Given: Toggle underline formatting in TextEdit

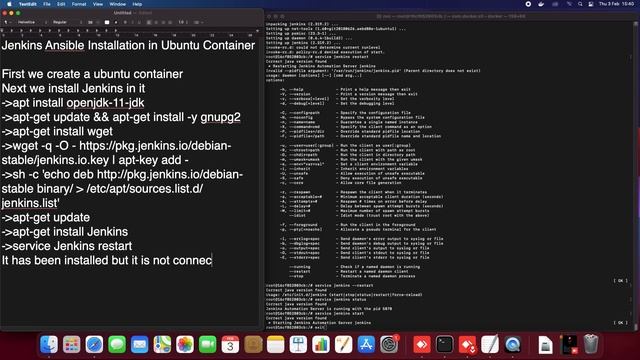Looking at the screenshot, I should tap(139, 22).
